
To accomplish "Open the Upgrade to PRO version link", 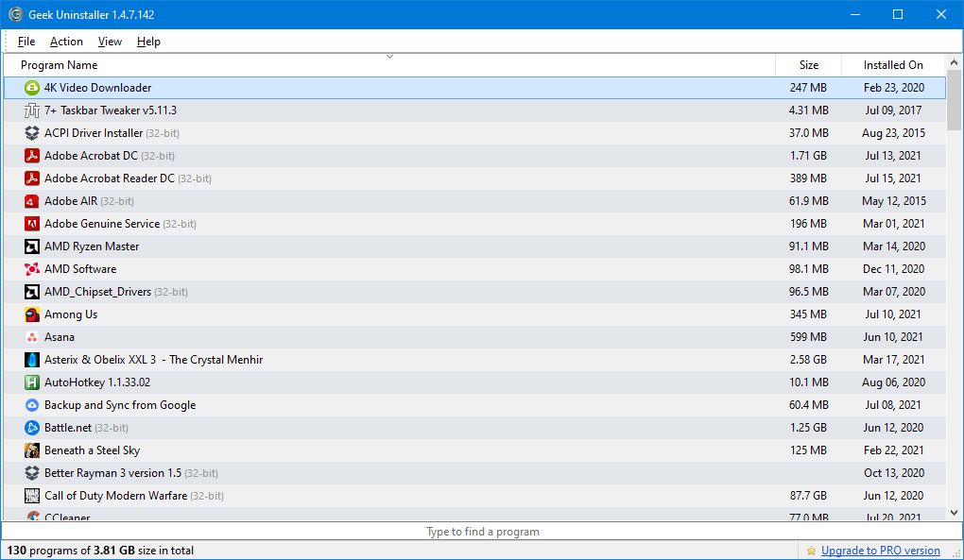I will pyautogui.click(x=881, y=551).
